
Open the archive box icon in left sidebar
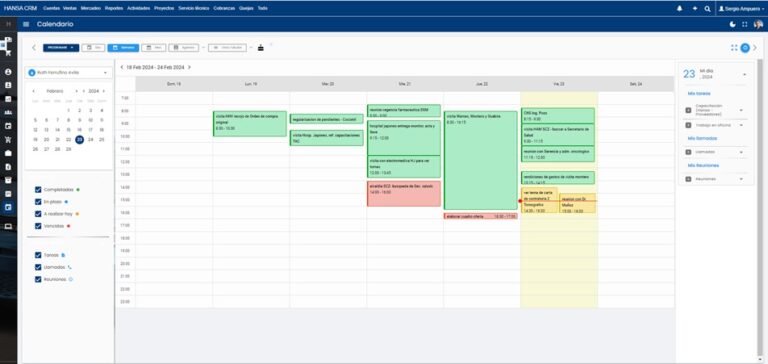[x=8, y=180]
